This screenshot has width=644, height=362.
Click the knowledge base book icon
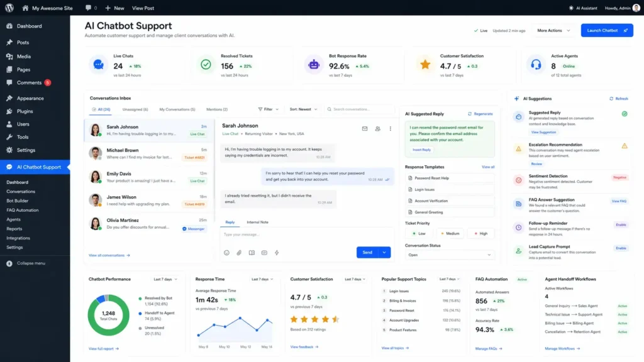(x=252, y=253)
